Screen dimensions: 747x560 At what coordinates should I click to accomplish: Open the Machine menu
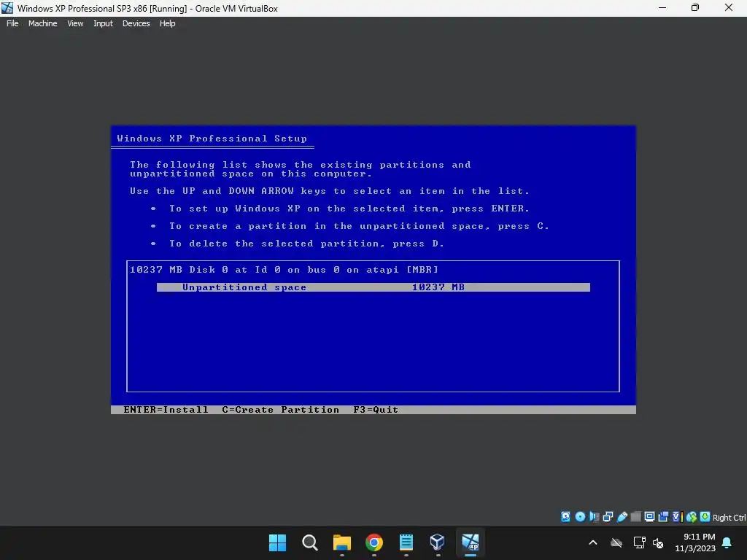(42, 23)
